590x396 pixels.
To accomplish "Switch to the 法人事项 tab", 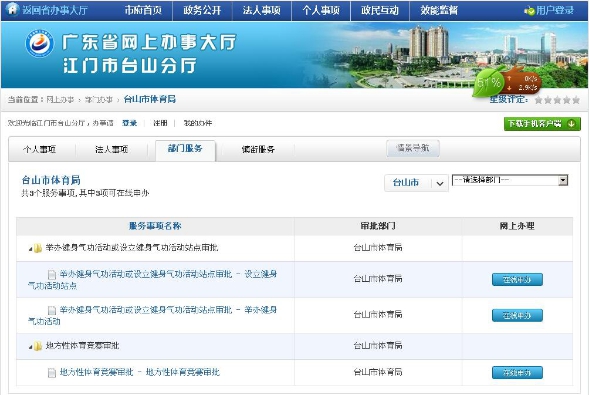I will point(112,150).
